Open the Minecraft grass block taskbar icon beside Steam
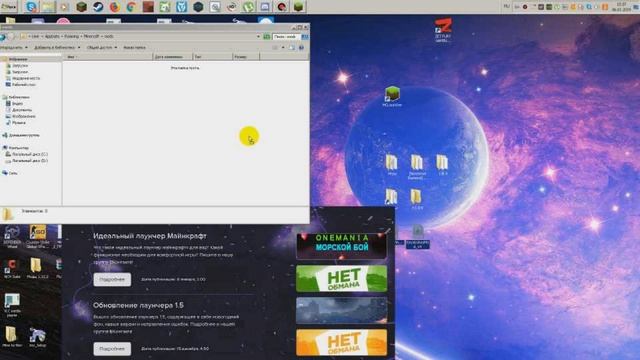The height and width of the screenshot is (360, 640). click(81, 7)
